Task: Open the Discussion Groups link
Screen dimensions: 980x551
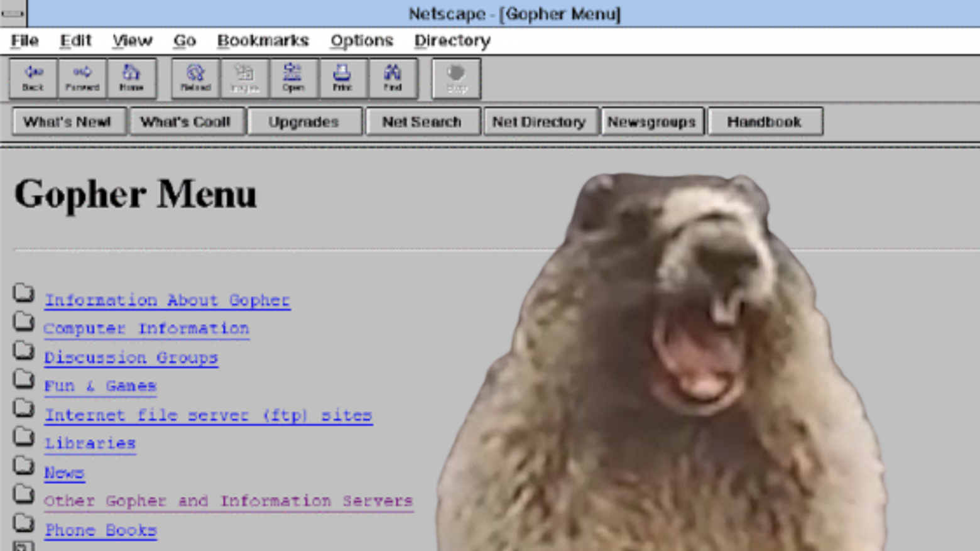Action: (x=131, y=357)
